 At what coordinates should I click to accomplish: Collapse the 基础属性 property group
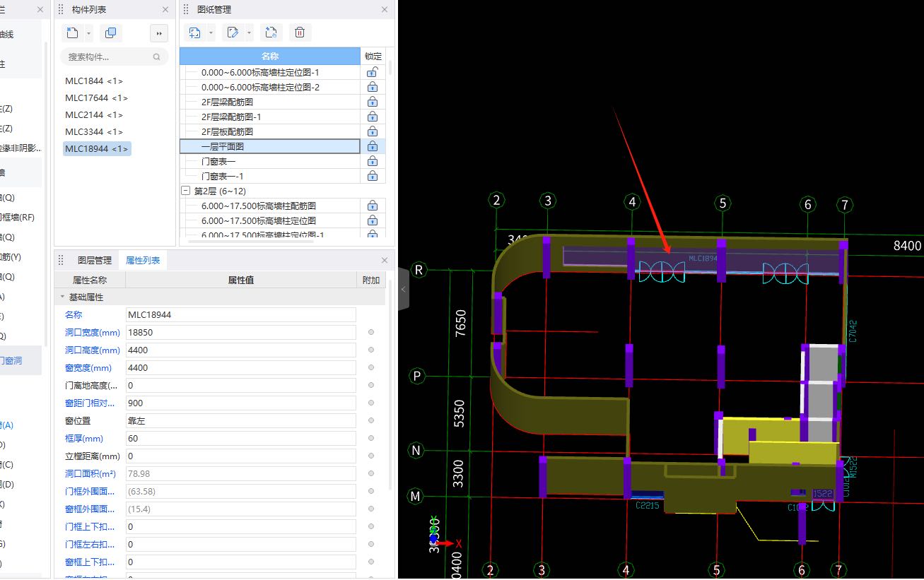(62, 297)
